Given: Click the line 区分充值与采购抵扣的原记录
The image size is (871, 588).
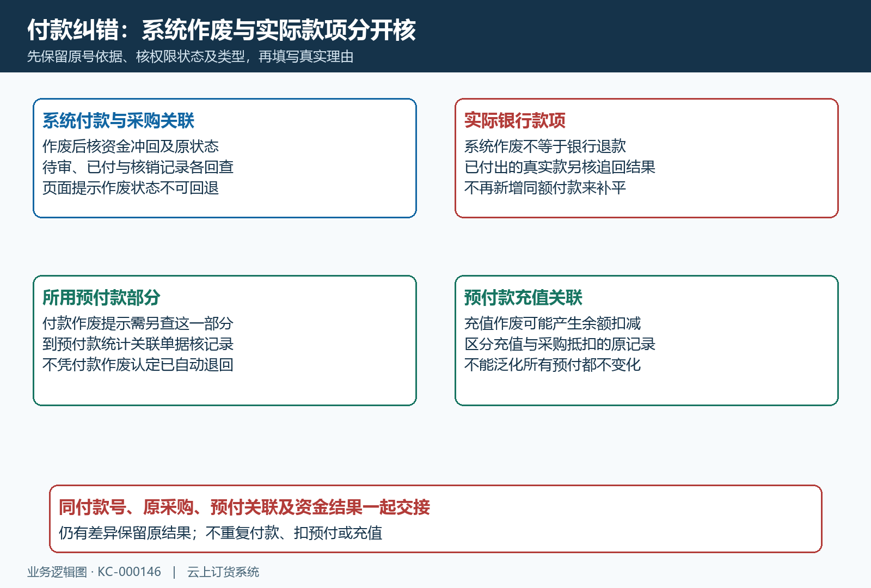Looking at the screenshot, I should pos(560,344).
